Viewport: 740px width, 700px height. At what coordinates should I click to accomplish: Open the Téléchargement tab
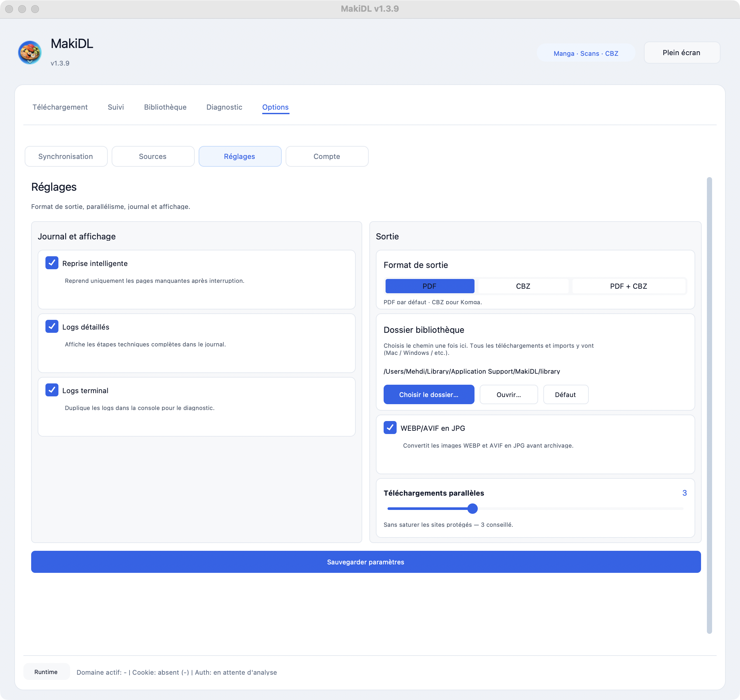[60, 107]
